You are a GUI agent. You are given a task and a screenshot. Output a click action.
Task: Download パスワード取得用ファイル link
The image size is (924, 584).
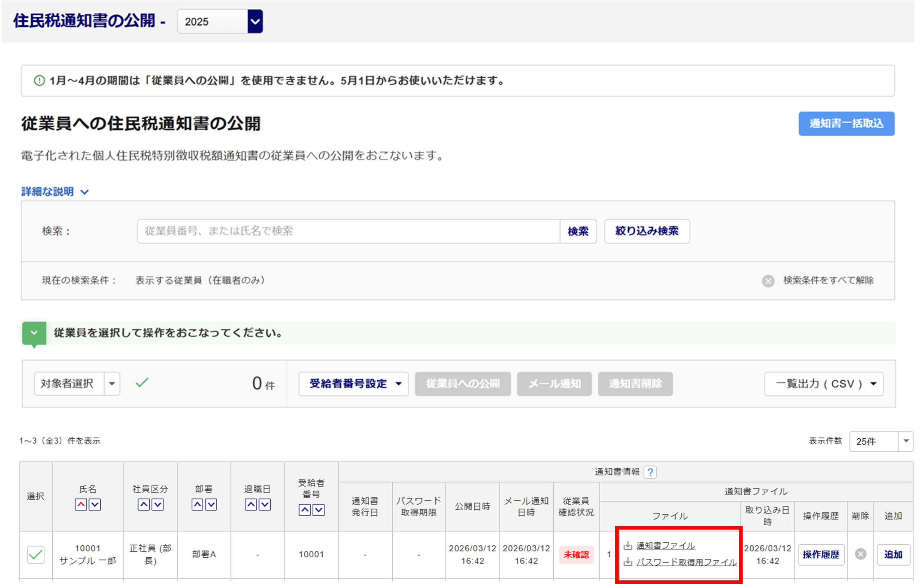pyautogui.click(x=686, y=562)
